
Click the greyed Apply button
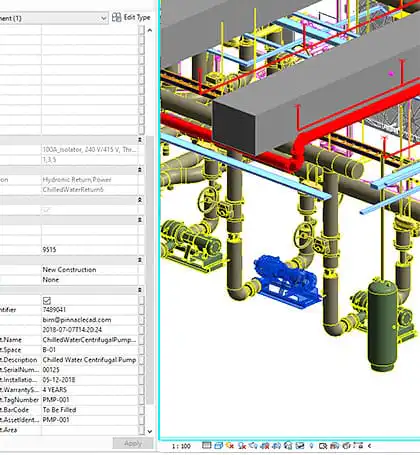coord(133,443)
